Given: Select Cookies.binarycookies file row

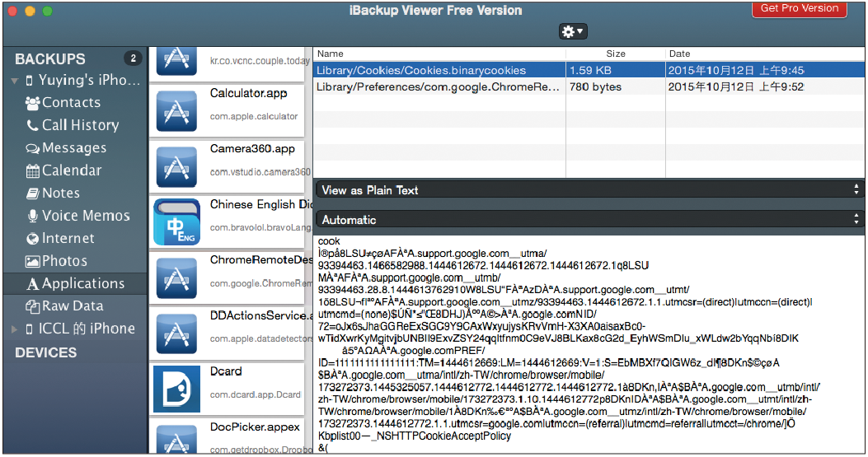Looking at the screenshot, I should pos(589,70).
